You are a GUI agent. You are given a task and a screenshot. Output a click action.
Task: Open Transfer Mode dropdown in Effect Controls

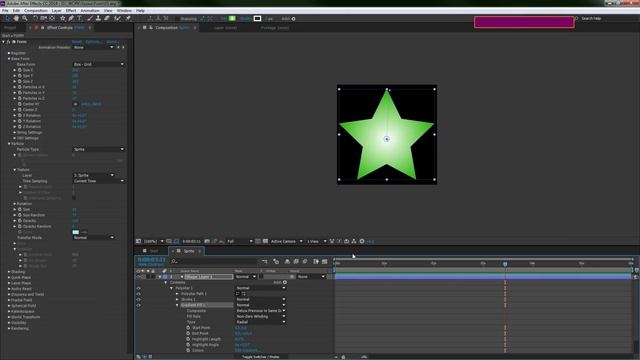[x=93, y=238]
